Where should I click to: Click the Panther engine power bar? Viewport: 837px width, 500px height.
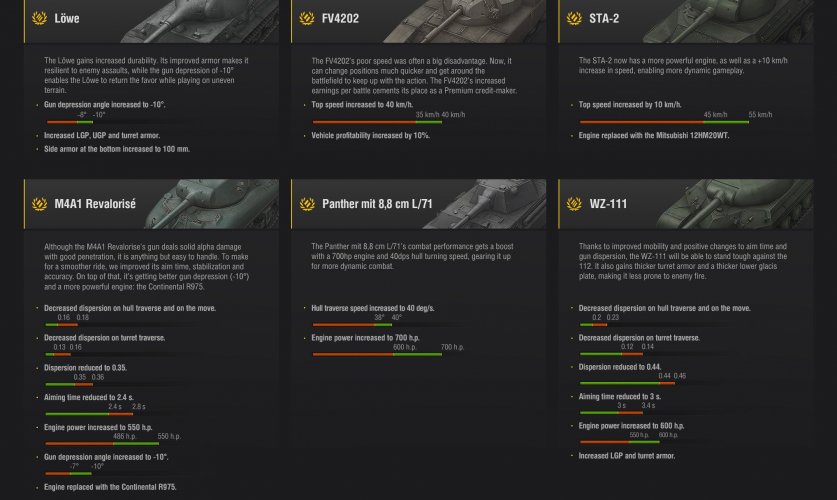click(377, 354)
